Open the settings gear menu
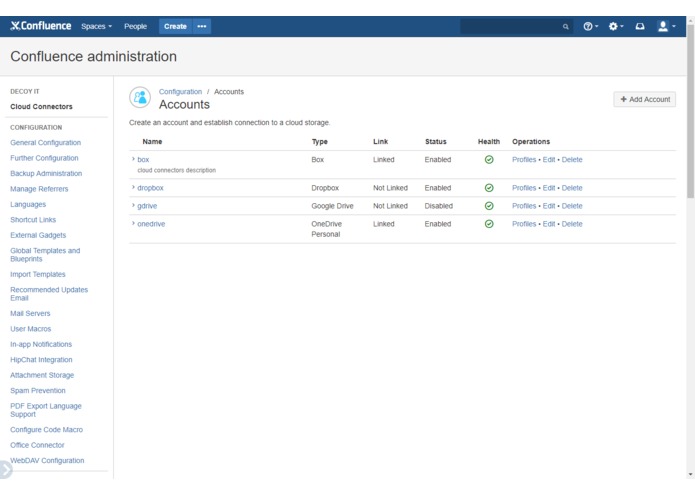The height and width of the screenshot is (494, 695). 616,27
